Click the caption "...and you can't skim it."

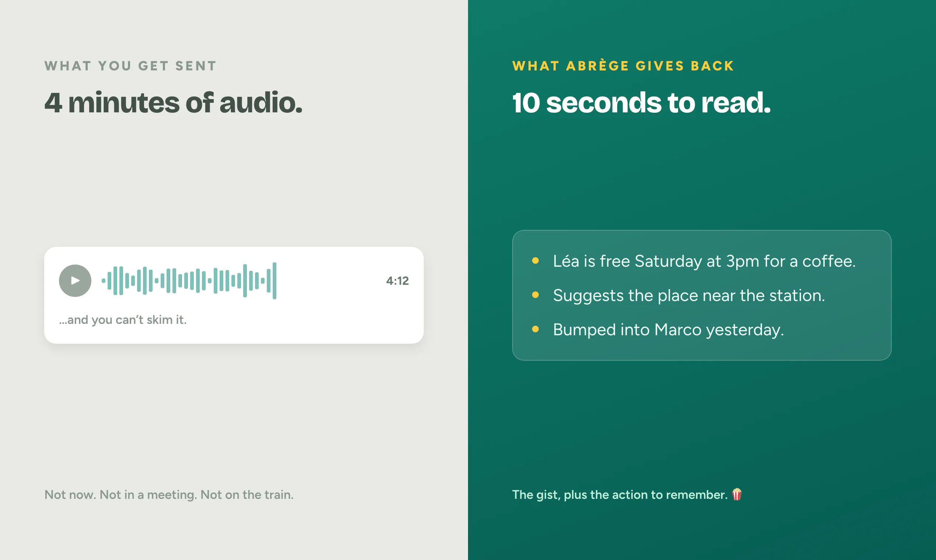pyautogui.click(x=123, y=320)
